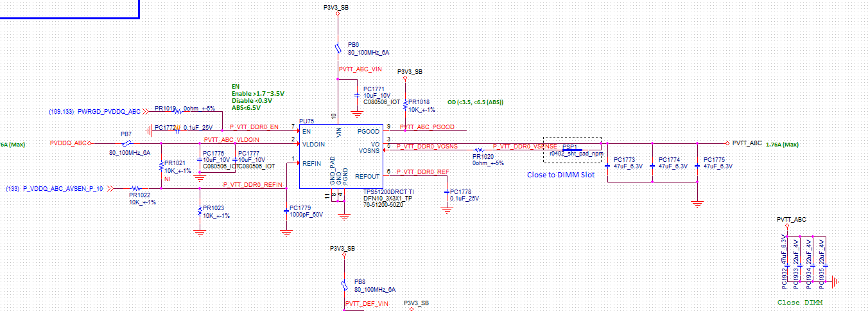Click the PVTT_ABC_VLDOIN net label

coord(232,139)
